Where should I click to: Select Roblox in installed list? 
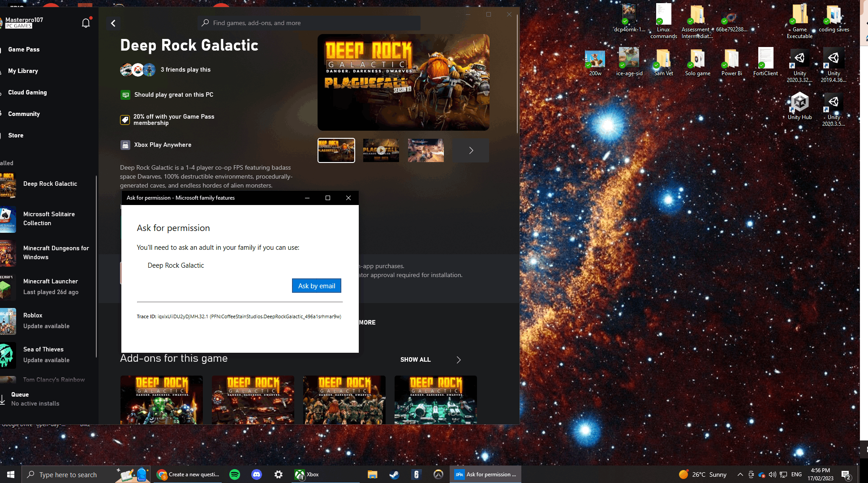[x=47, y=321]
